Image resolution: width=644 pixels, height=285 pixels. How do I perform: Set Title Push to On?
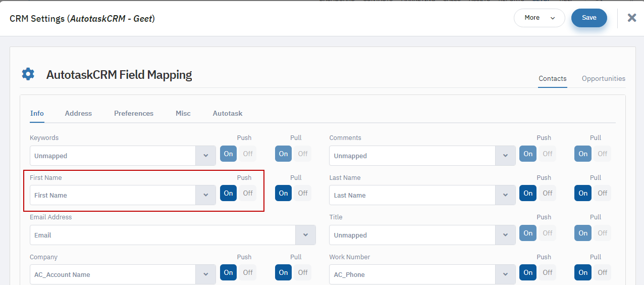[x=528, y=233]
